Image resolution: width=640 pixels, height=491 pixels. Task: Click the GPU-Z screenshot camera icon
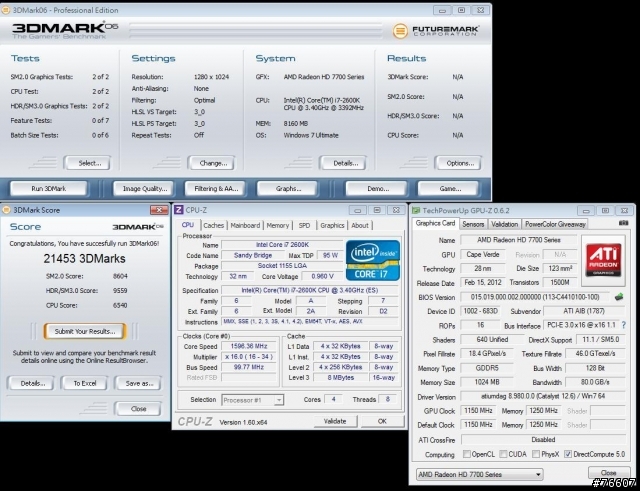tap(623, 223)
